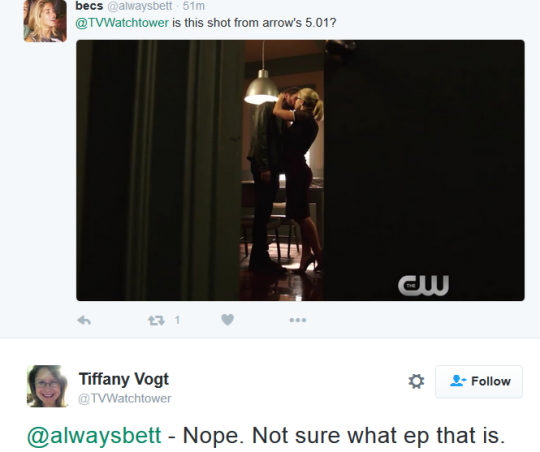
Task: Like the tweet with the heart icon
Action: 227,320
